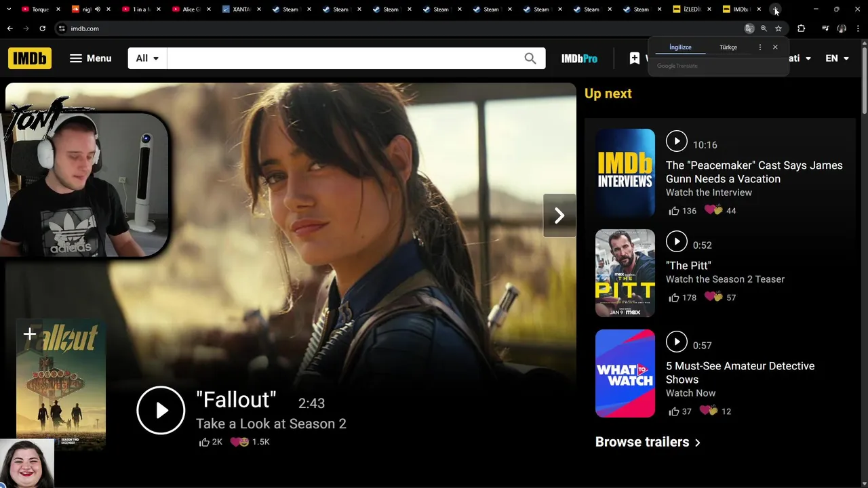868x488 pixels.
Task: Reload the page
Action: pos(42,28)
